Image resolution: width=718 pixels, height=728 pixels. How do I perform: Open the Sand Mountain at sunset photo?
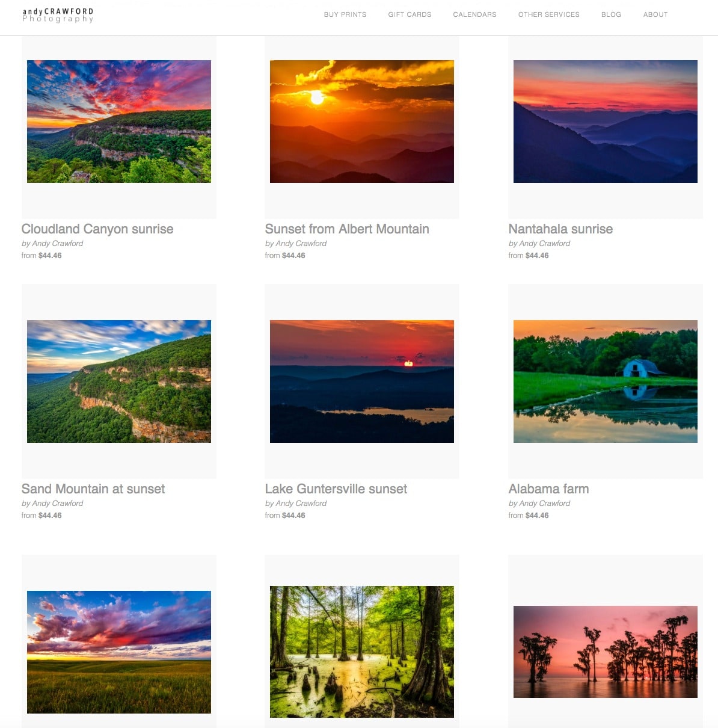pos(119,381)
